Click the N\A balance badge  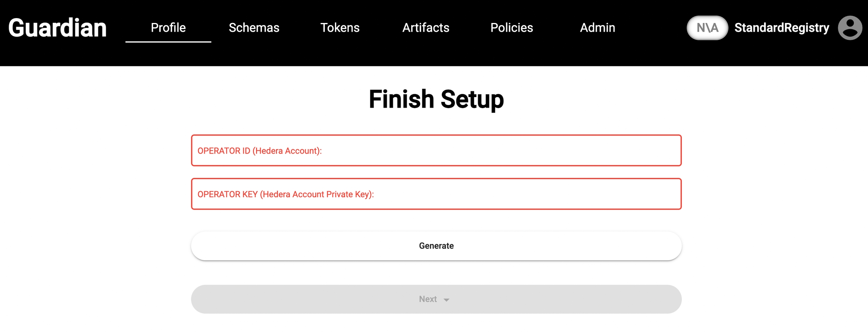point(707,28)
